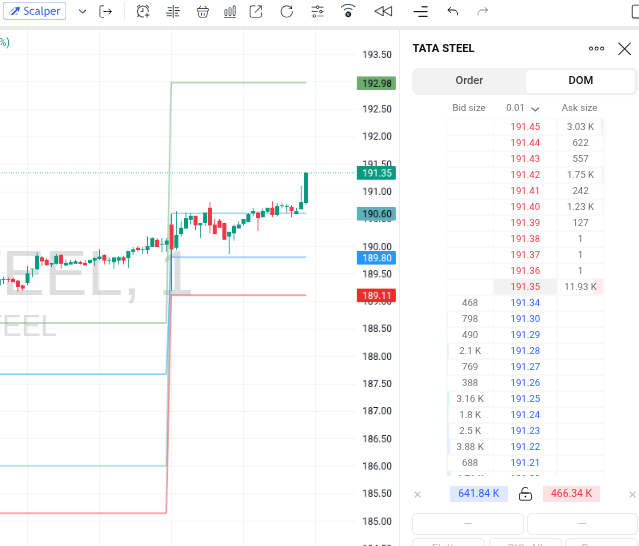639x546 pixels.
Task: Click bid price 191.22 row
Action: pyautogui.click(x=525, y=447)
